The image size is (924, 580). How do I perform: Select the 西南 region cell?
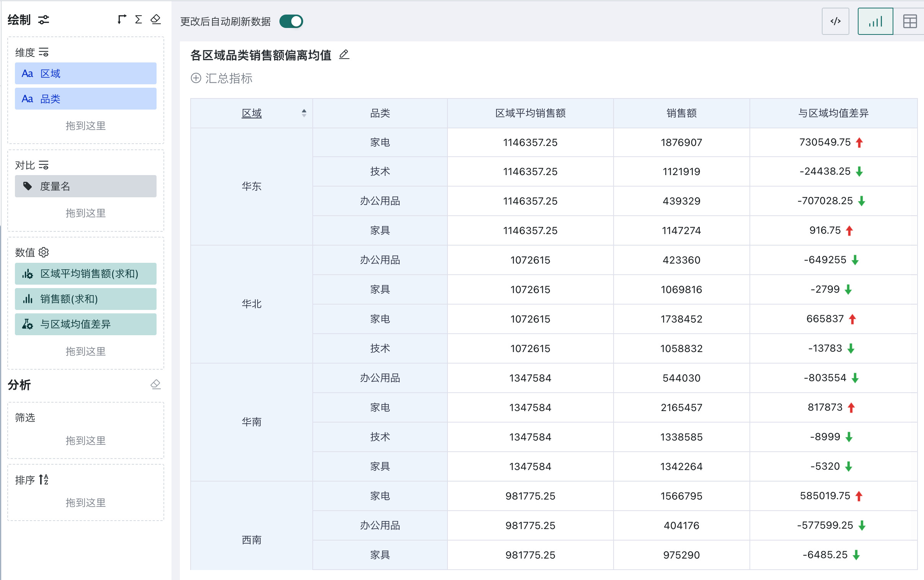pyautogui.click(x=252, y=526)
